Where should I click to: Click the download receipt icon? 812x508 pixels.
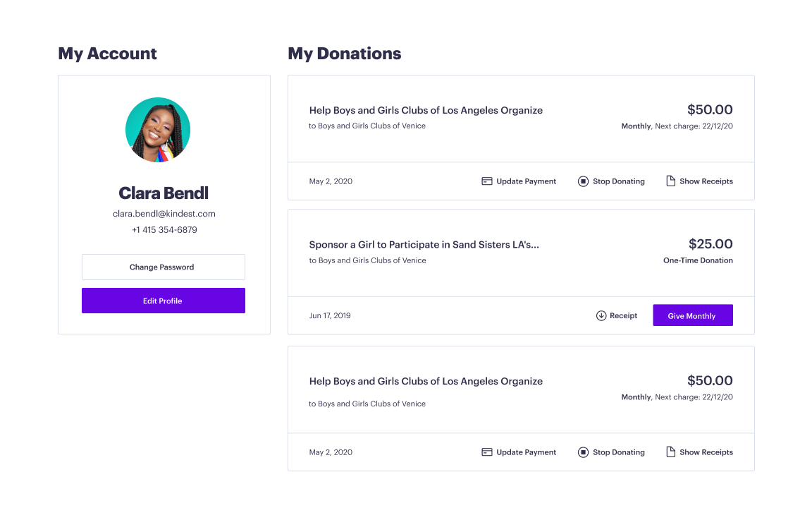(601, 315)
